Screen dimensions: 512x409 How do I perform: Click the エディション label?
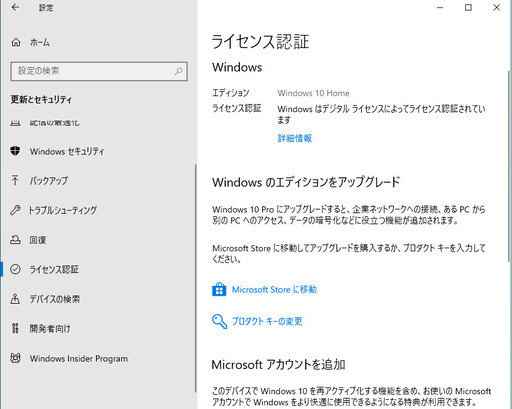pyautogui.click(x=231, y=93)
